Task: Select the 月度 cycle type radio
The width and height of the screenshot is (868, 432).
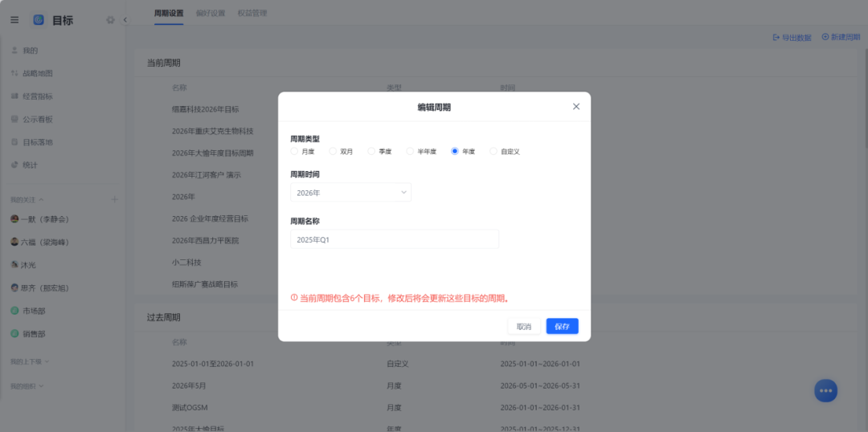Action: click(x=294, y=151)
